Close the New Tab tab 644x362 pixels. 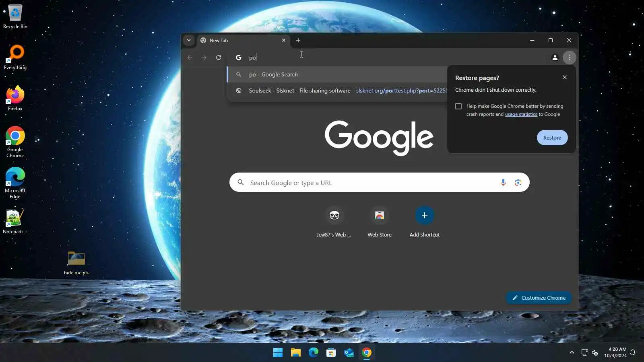(x=284, y=40)
